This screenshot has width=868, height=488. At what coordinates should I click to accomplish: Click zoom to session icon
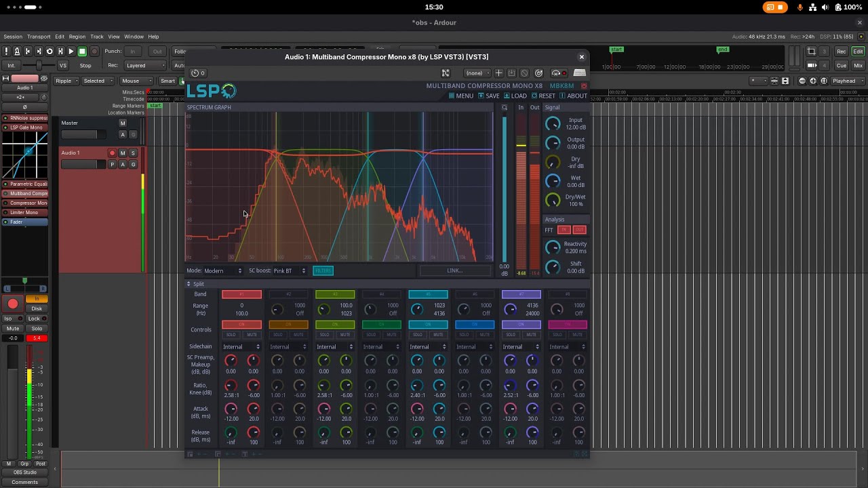pos(823,81)
